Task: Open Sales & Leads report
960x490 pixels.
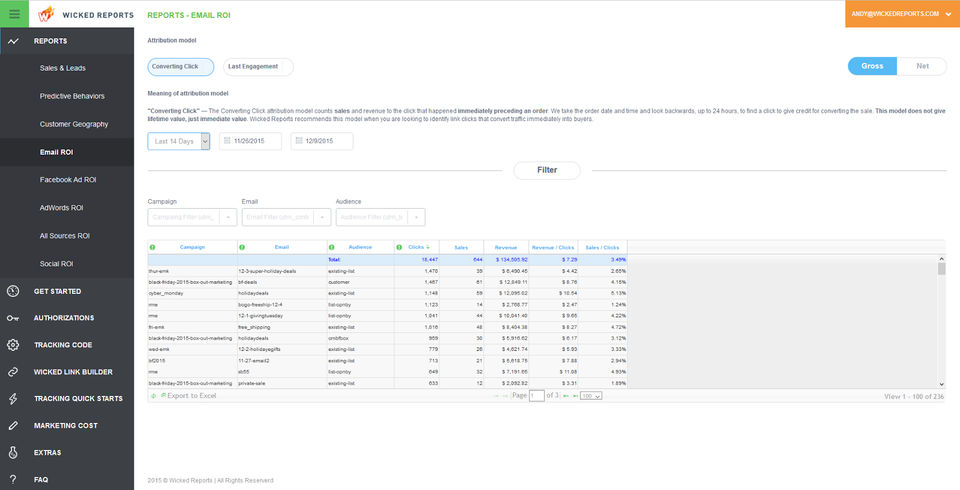Action: pyautogui.click(x=62, y=68)
